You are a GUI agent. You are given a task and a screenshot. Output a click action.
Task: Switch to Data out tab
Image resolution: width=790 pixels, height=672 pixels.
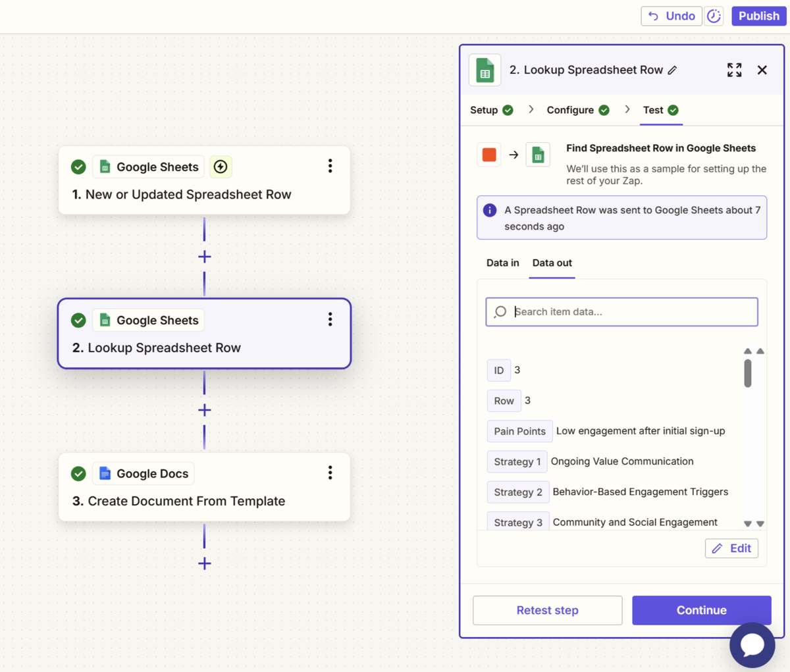(x=552, y=263)
